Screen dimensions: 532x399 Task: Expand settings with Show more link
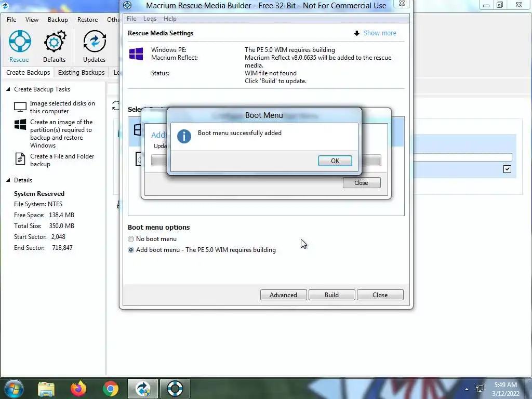click(x=380, y=33)
